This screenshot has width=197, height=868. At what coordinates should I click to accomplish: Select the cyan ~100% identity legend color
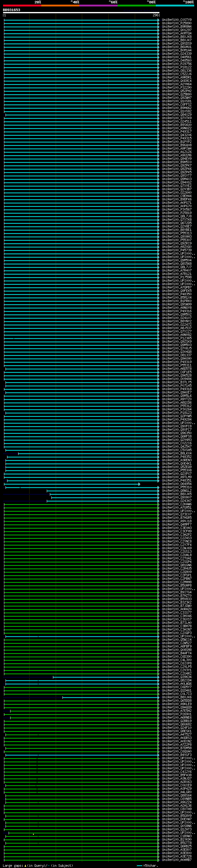pos(175,6)
